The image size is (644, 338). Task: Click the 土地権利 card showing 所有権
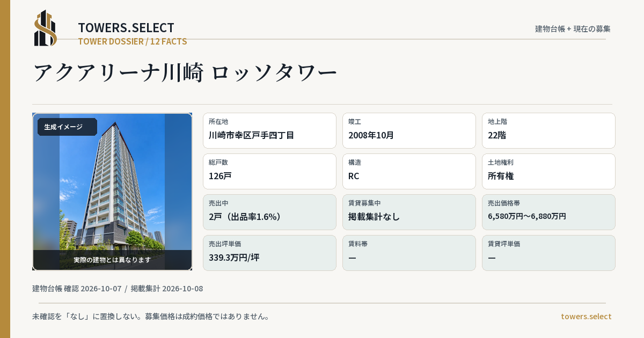click(548, 171)
